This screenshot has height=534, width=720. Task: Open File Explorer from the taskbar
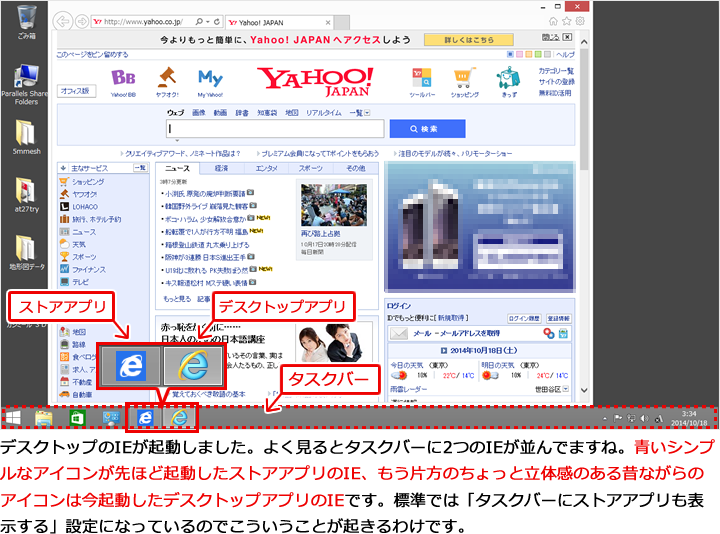click(44, 418)
